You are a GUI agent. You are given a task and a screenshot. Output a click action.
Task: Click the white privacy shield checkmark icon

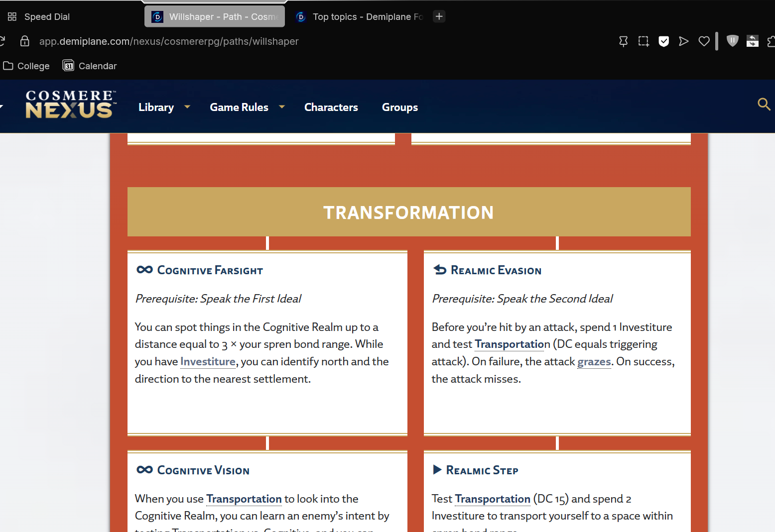pos(663,41)
